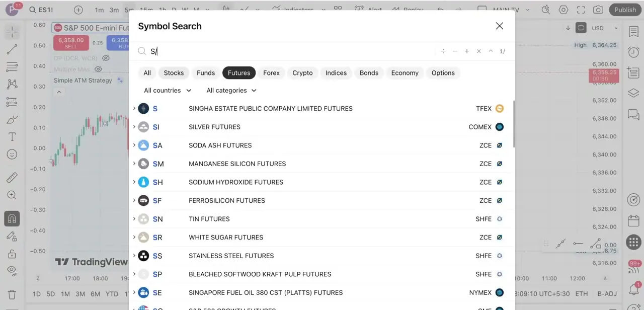
Task: Toggle B-ADJ back-adjustment
Action: 607,293
